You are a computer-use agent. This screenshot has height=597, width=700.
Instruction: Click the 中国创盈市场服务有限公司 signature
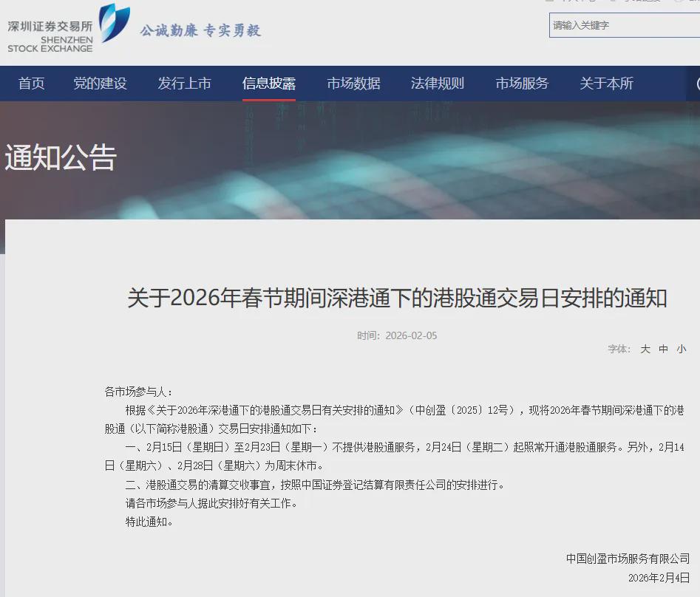coord(628,559)
